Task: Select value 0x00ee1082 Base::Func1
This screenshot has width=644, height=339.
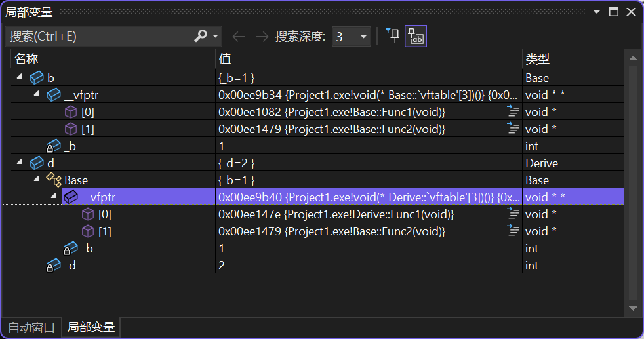Action: [x=332, y=112]
